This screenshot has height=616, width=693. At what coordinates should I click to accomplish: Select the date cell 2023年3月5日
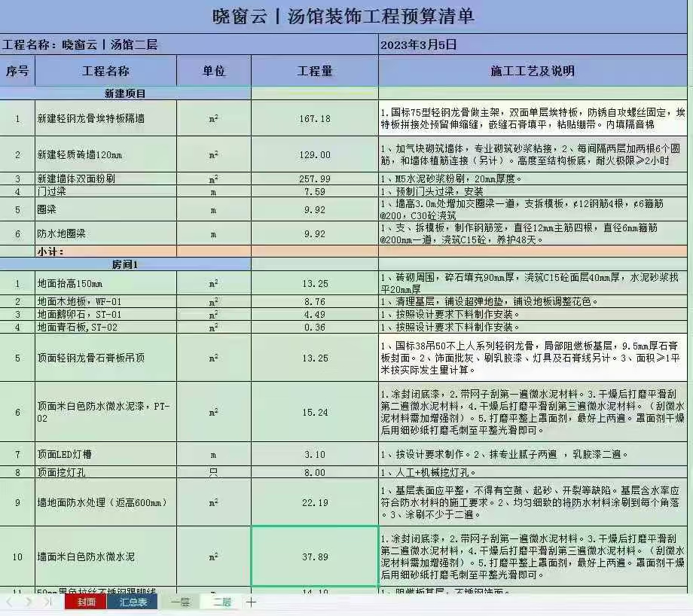[532, 44]
